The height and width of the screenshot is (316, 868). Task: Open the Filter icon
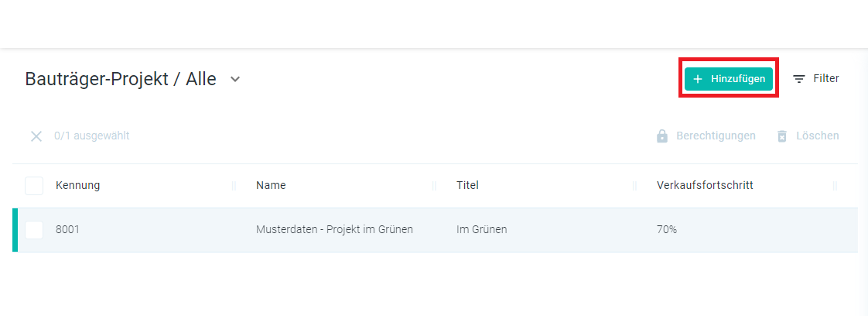[799, 79]
